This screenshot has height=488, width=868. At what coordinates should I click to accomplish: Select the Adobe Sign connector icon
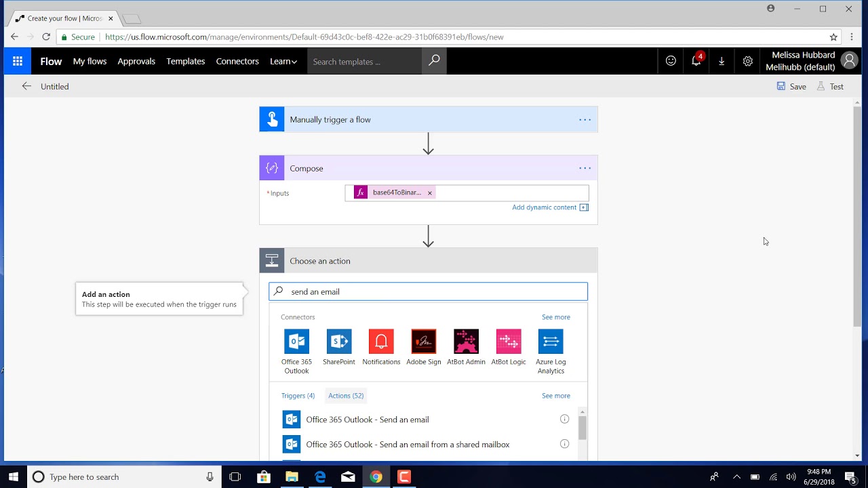click(x=424, y=341)
